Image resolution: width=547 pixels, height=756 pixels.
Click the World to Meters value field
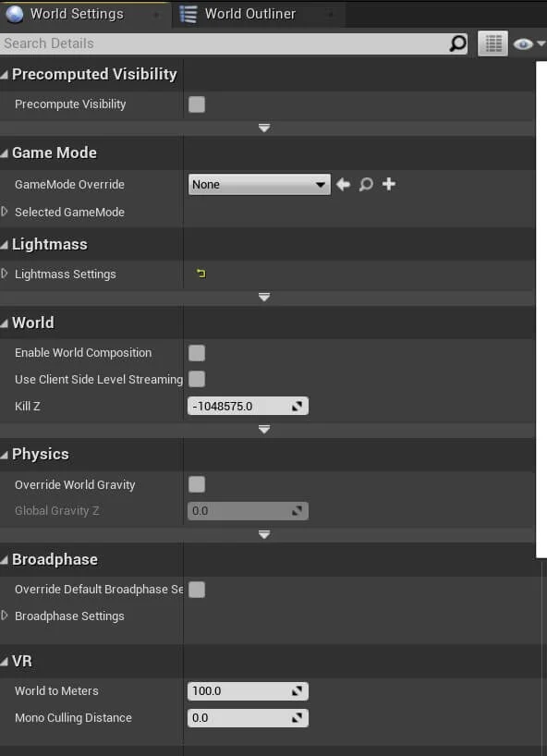pos(248,691)
